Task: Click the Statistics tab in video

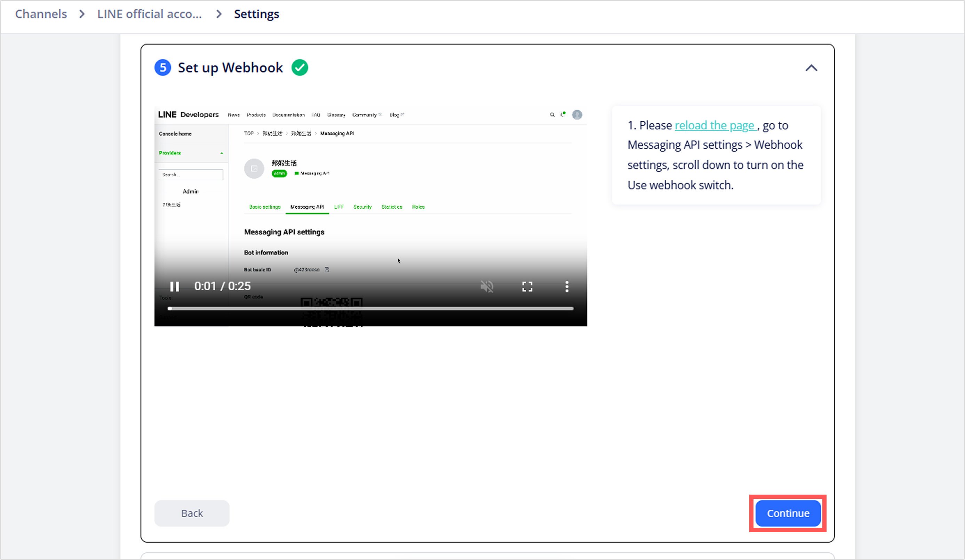Action: (392, 207)
